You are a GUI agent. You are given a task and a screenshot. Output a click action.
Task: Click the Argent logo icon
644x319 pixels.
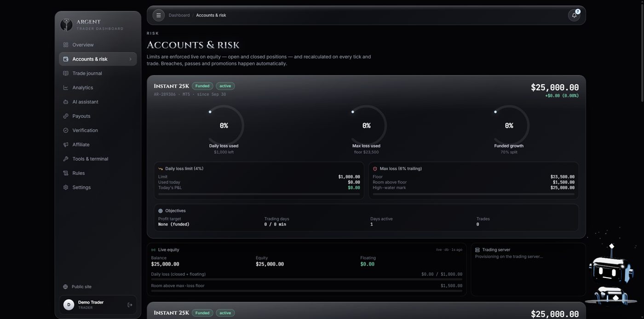(x=67, y=25)
